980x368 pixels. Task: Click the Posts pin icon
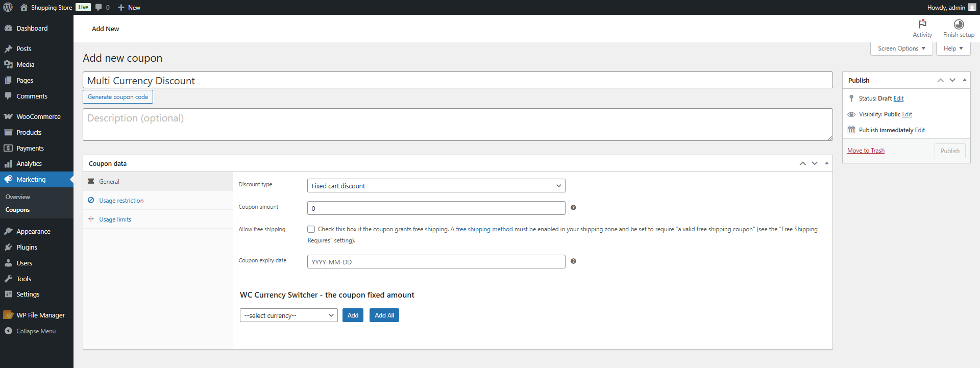(x=8, y=48)
